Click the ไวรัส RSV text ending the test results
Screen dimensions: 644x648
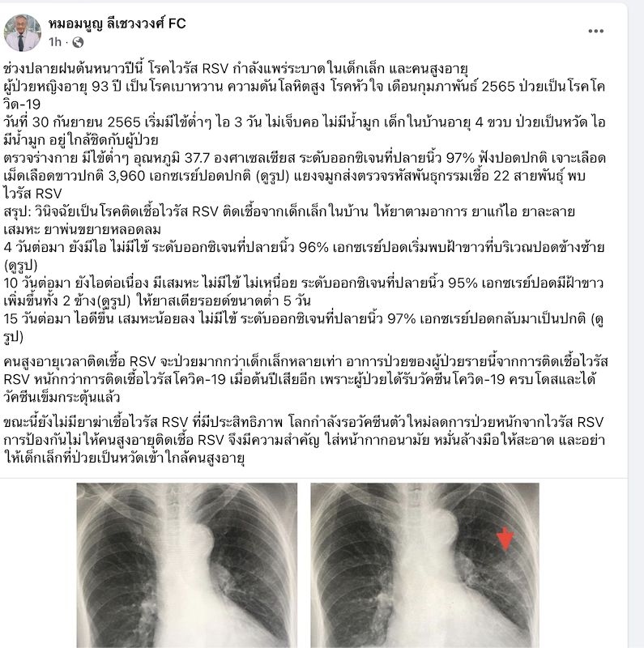32,194
